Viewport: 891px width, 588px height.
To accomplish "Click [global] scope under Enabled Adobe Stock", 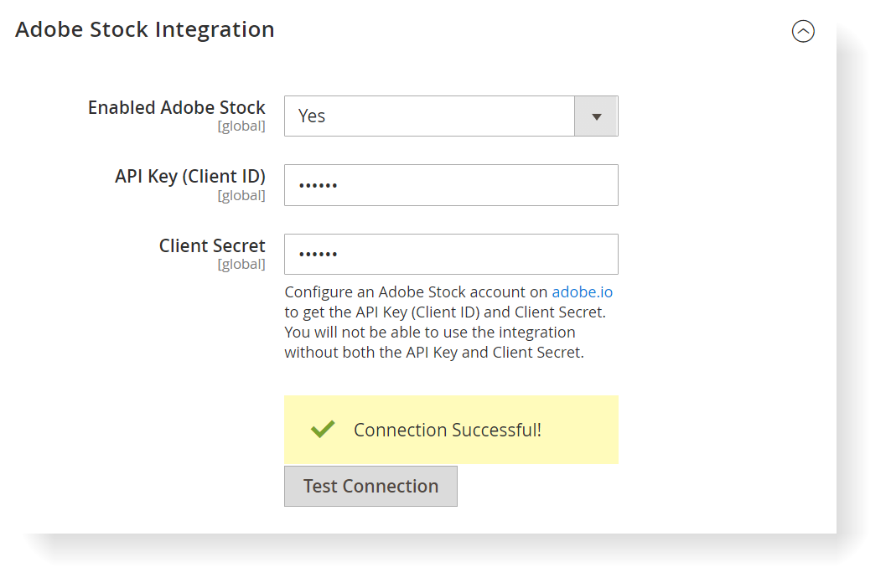I will 241,126.
